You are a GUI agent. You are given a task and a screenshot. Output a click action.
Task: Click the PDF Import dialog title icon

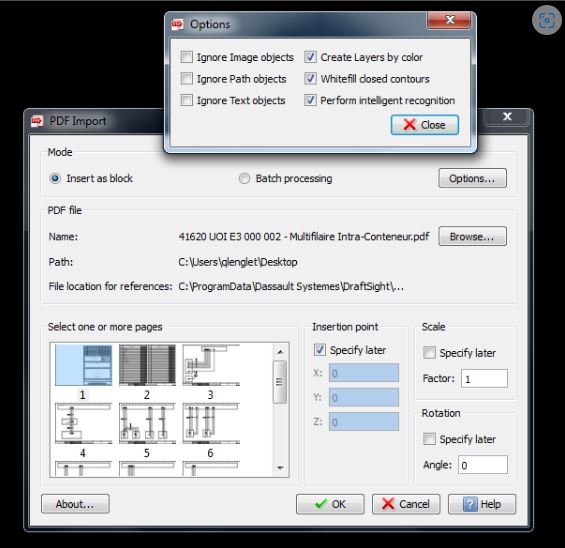point(37,121)
